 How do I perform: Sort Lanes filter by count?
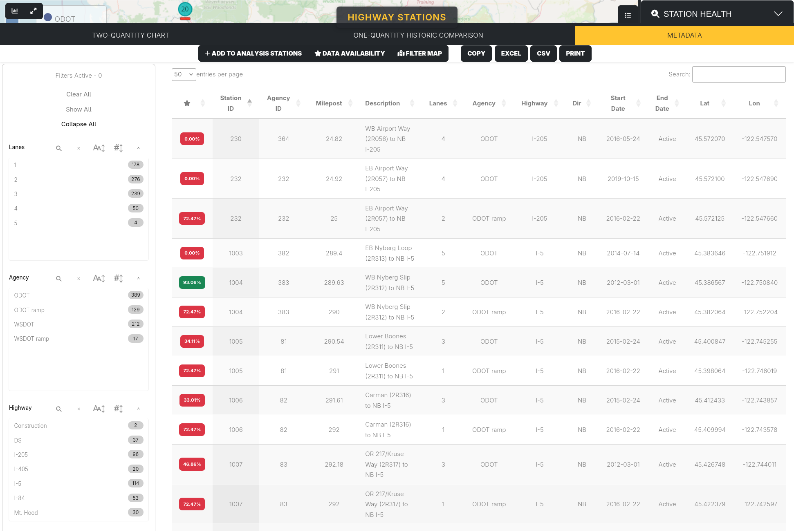119,148
